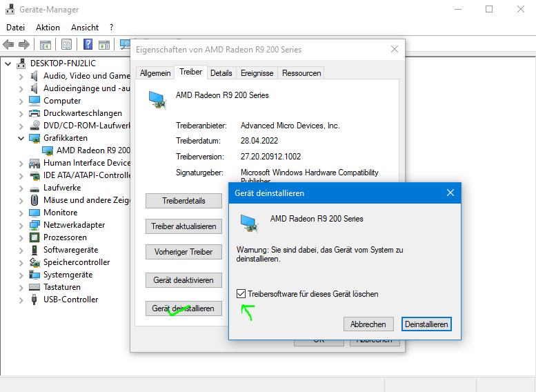Click the Computer monitor icon in tree

click(34, 101)
